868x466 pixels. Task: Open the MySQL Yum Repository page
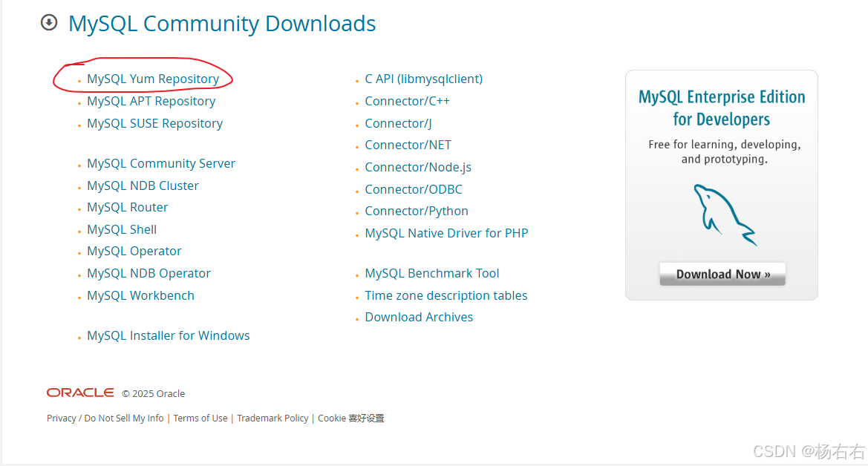[152, 78]
